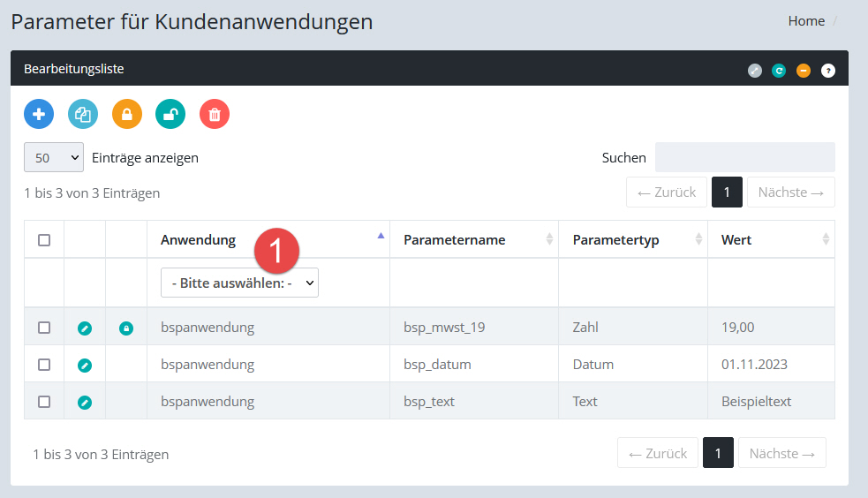The height and width of the screenshot is (498, 868).
Task: Click the teal refresh icon in panel header
Action: pyautogui.click(x=779, y=71)
